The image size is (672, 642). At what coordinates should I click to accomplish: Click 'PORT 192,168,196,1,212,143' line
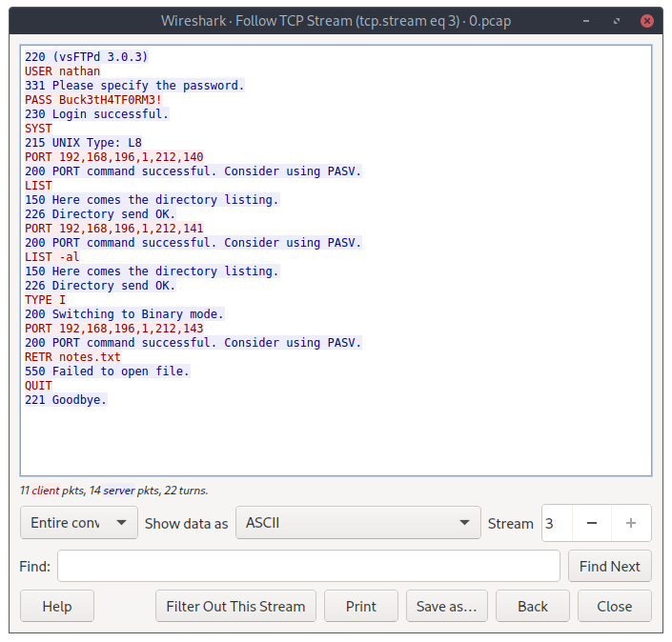[x=114, y=329]
